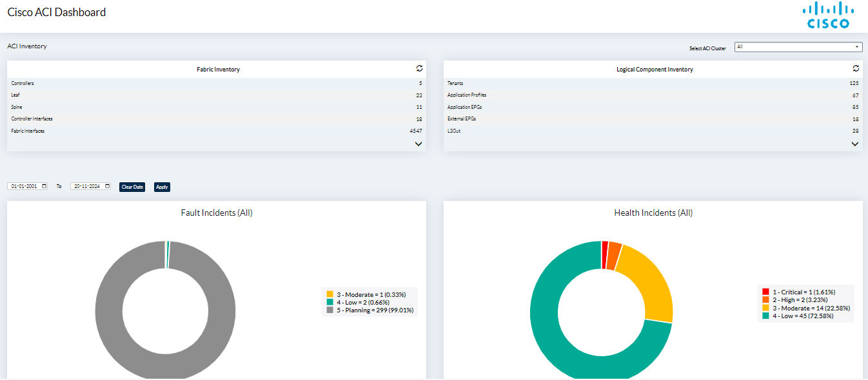Select the Application EPGs row
The height and width of the screenshot is (380, 868).
653,107
